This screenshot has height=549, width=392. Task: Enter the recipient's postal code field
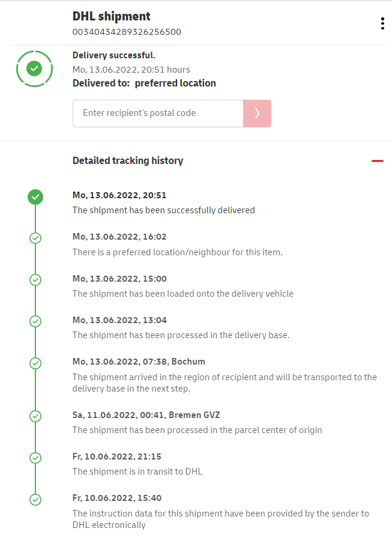[158, 113]
